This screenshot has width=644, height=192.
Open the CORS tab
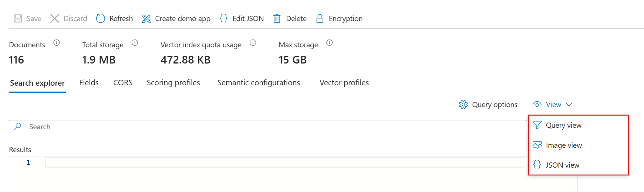click(x=123, y=83)
